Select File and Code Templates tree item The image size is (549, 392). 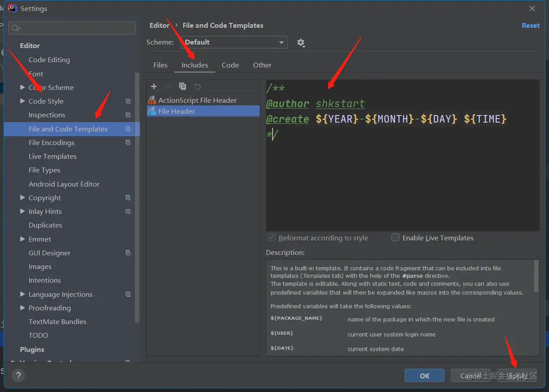(71, 129)
